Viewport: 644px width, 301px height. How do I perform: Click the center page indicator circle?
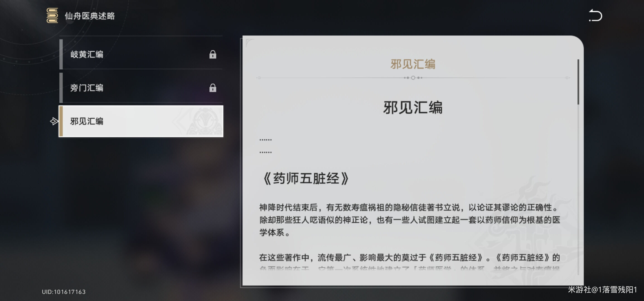pos(413,78)
